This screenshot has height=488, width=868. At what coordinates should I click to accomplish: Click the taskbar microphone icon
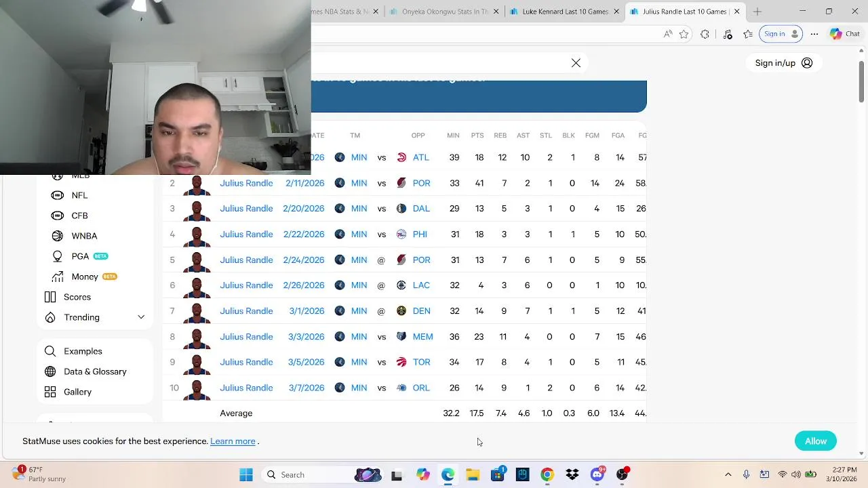(x=746, y=475)
